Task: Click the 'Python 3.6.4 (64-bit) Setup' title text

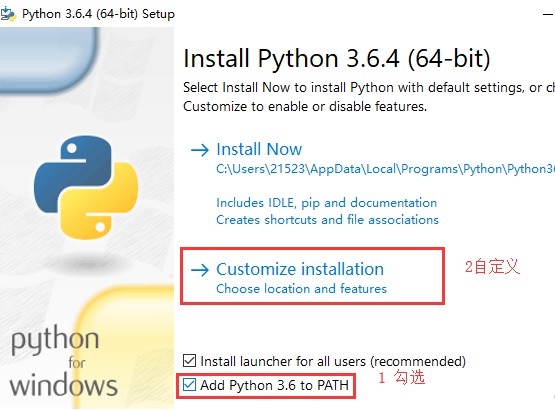Action: click(98, 14)
